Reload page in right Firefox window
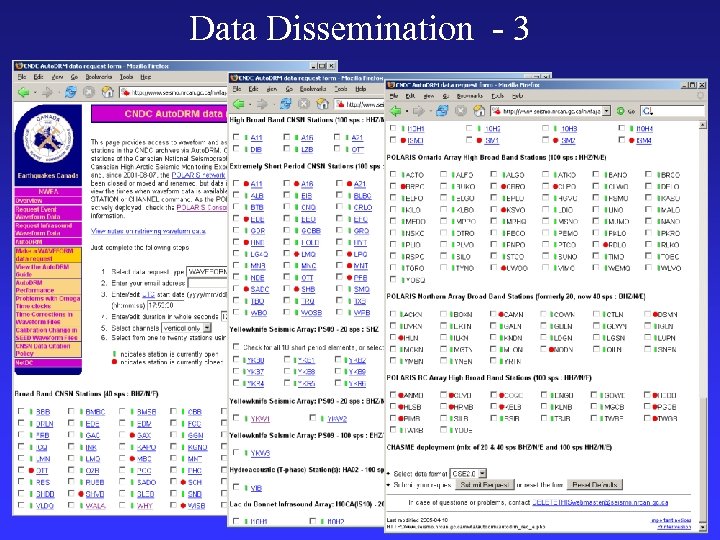Image resolution: width=720 pixels, height=540 pixels. tap(442, 111)
